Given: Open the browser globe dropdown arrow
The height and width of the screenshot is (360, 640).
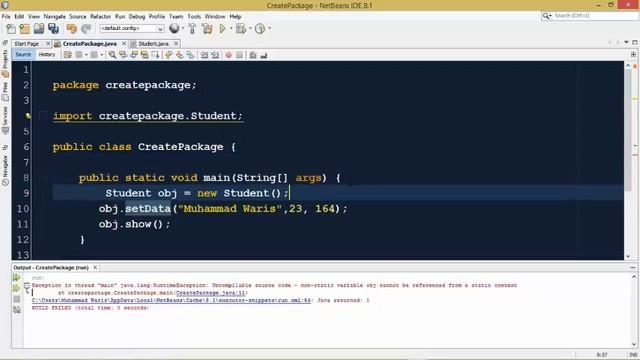Looking at the screenshot, I should (182, 29).
